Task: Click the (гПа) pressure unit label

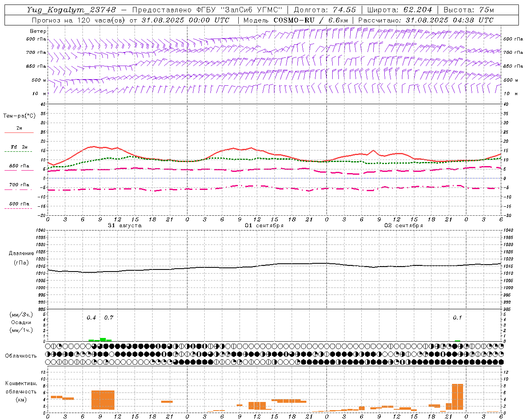Action: point(21,263)
